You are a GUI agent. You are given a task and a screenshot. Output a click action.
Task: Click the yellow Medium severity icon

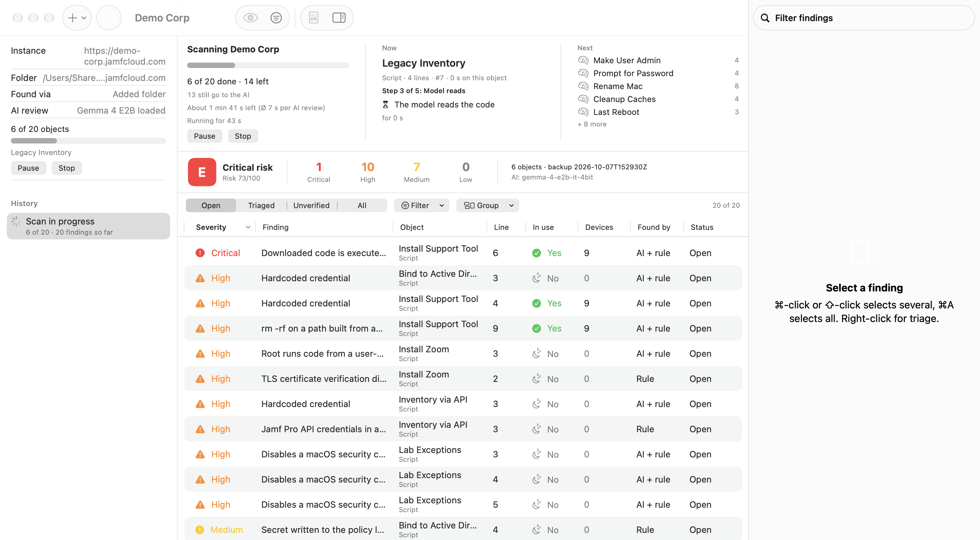coord(200,530)
